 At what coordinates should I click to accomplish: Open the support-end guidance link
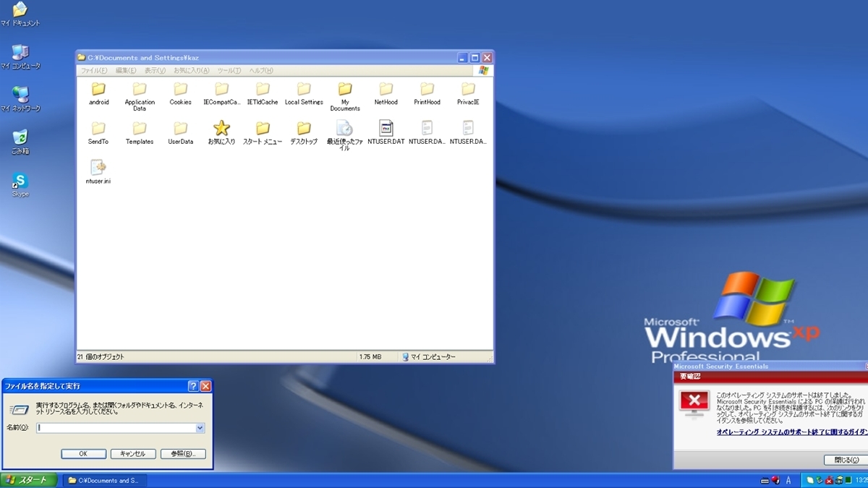tap(792, 432)
